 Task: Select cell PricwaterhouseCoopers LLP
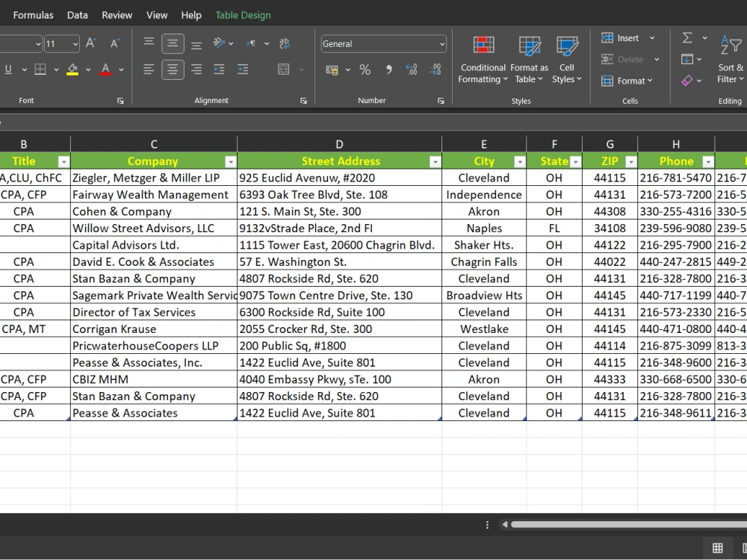click(x=153, y=346)
